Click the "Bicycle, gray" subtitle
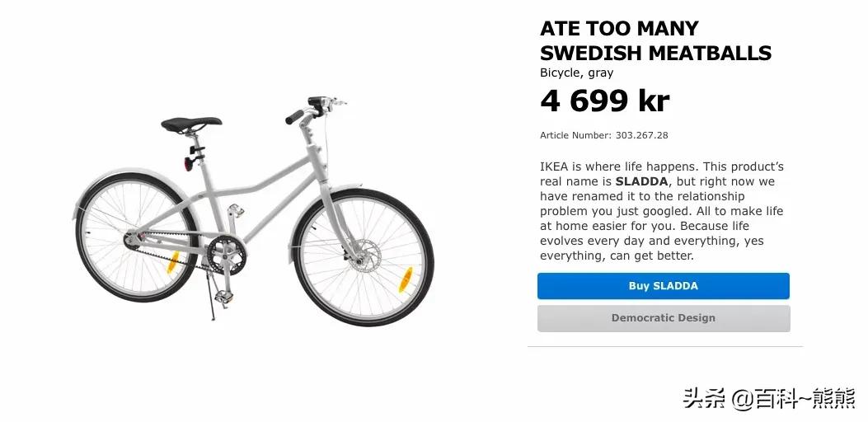The image size is (868, 422). point(576,73)
